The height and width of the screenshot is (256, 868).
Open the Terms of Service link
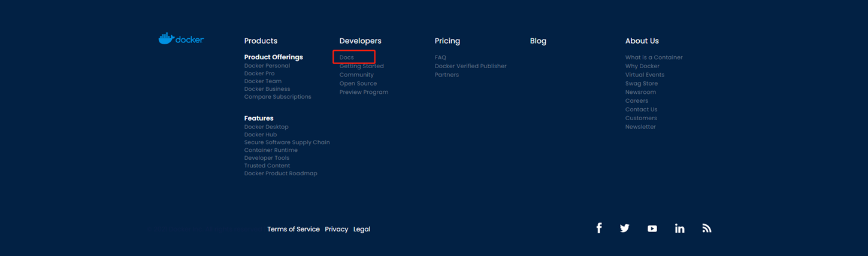[x=293, y=229]
